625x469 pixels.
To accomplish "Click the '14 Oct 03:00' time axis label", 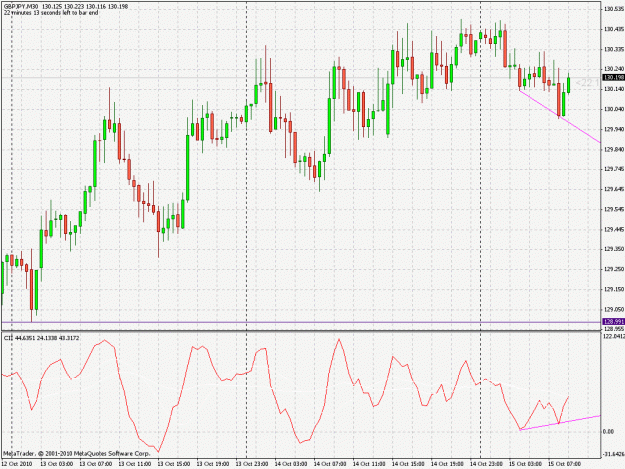I will click(x=291, y=464).
